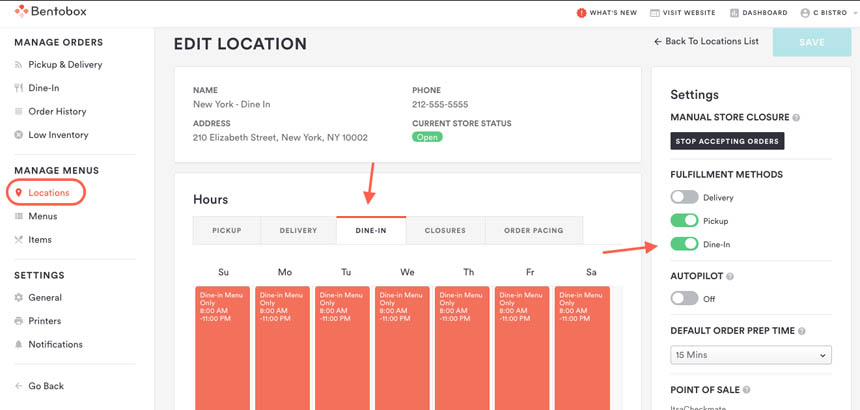The width and height of the screenshot is (860, 410).
Task: Click the Thursday dine-in hours block
Action: coord(462,348)
